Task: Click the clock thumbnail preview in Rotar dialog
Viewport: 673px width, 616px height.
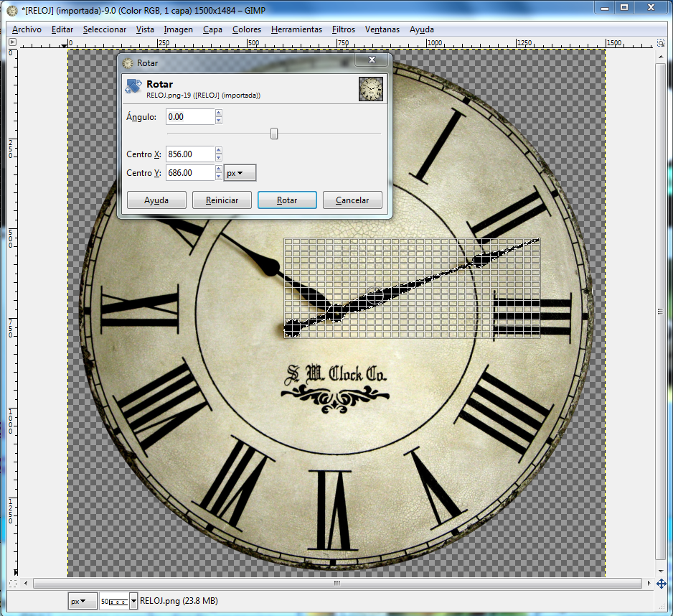Action: tap(371, 89)
